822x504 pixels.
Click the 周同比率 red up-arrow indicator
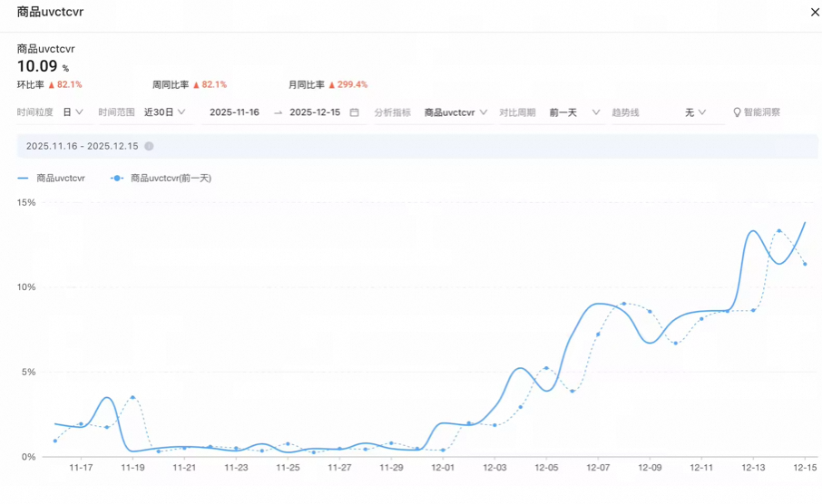[196, 84]
